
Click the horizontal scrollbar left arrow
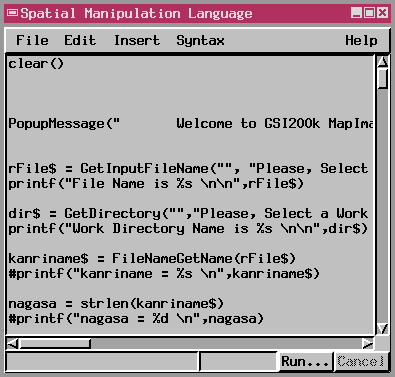[13, 343]
